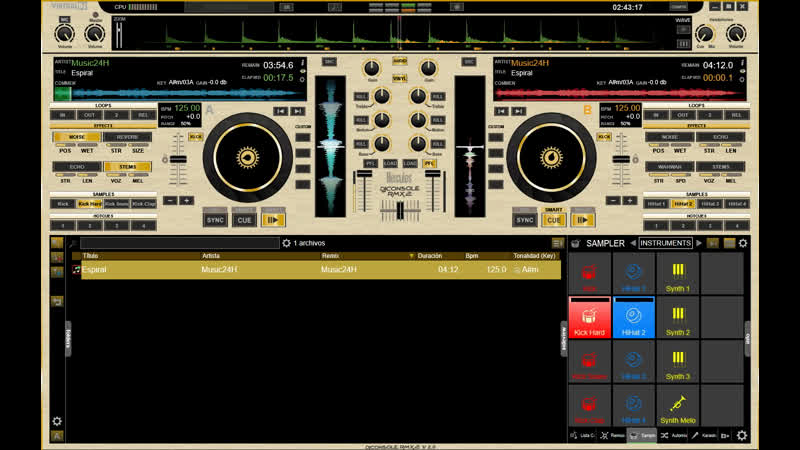This screenshot has width=800, height=450.
Task: Jump to next track on deck B
Action: [x=518, y=111]
